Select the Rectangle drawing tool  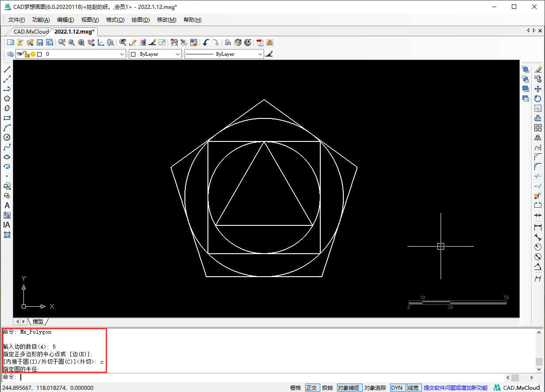(x=7, y=118)
